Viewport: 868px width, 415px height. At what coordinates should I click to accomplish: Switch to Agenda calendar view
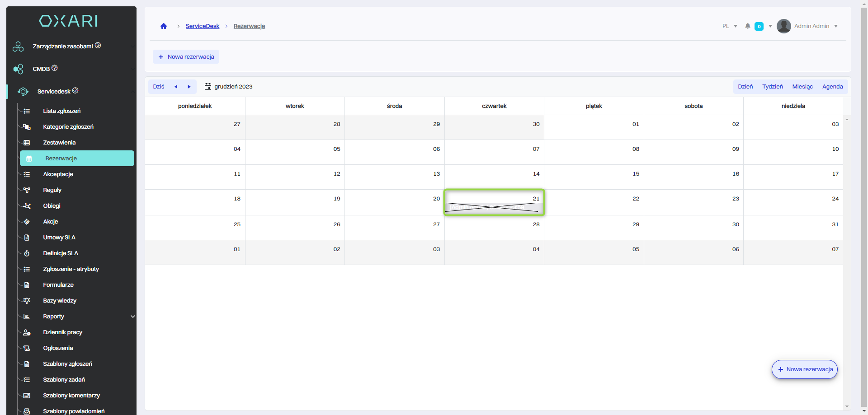click(832, 87)
